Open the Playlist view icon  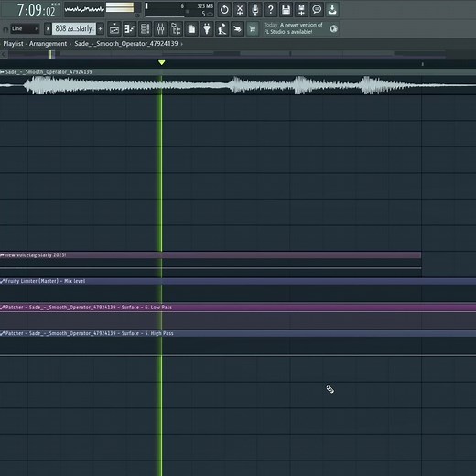tap(114, 29)
